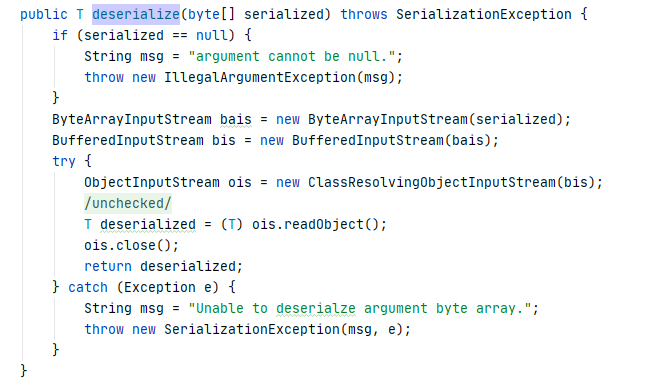This screenshot has height=385, width=648.
Task: Click the public keyword
Action: pyautogui.click(x=43, y=14)
